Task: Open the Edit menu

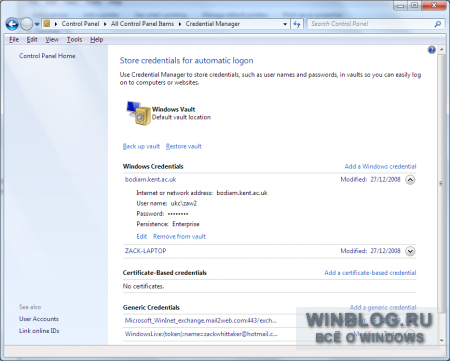Action: (x=32, y=40)
